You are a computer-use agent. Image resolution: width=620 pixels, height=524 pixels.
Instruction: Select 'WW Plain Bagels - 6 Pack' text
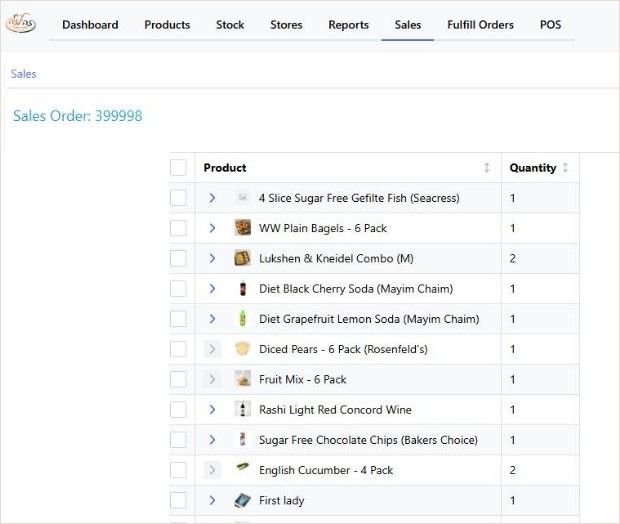click(x=323, y=228)
